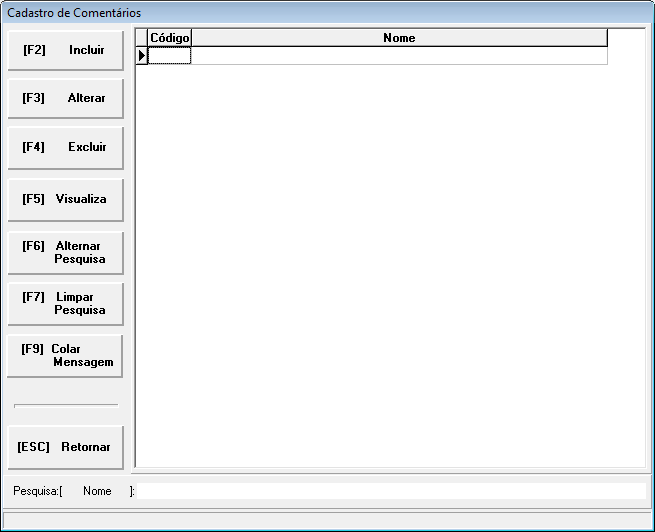Viewport: 655px width, 532px height.
Task: Click the grid's top-left corner header cell
Action: (142, 38)
